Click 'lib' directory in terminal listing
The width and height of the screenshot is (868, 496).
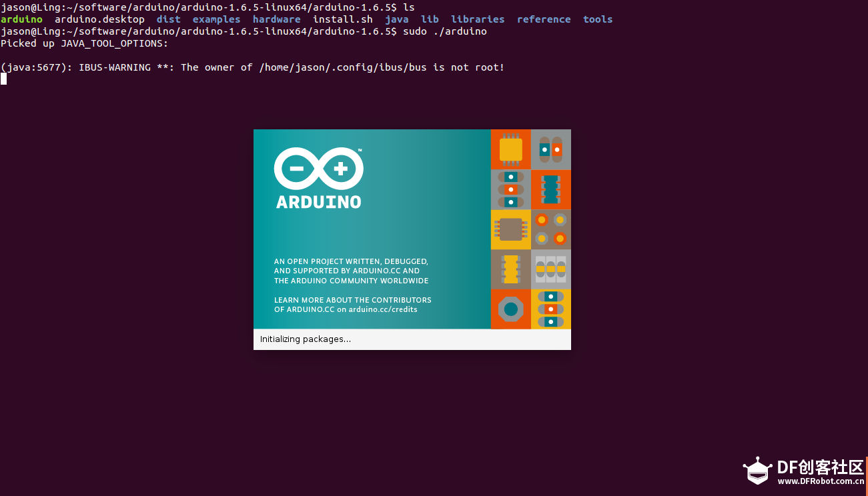pyautogui.click(x=430, y=19)
